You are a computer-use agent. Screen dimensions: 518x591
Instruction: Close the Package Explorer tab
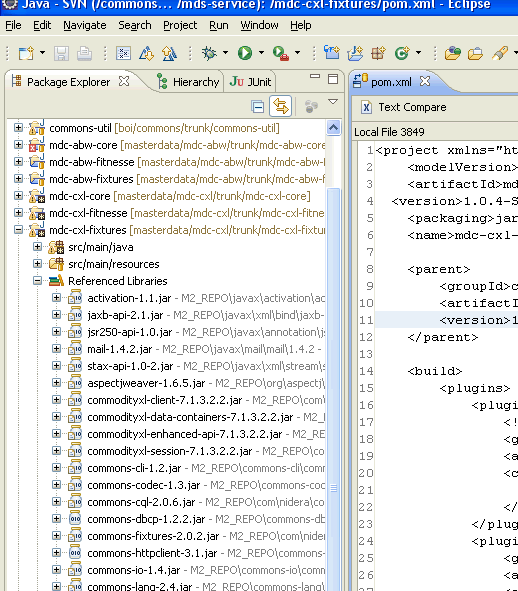tap(124, 81)
